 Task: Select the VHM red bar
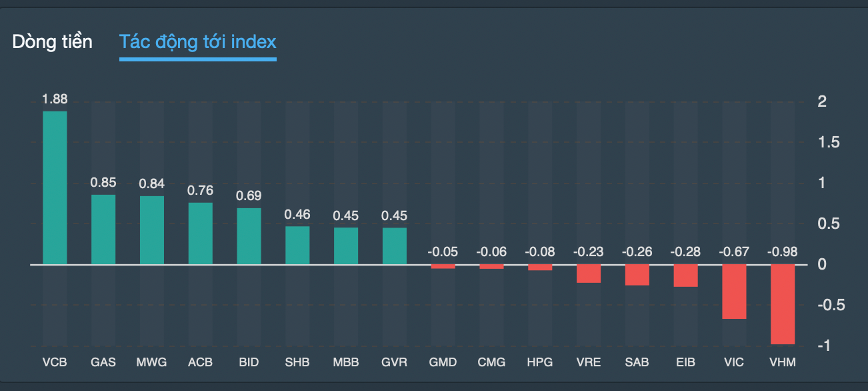coord(783,304)
